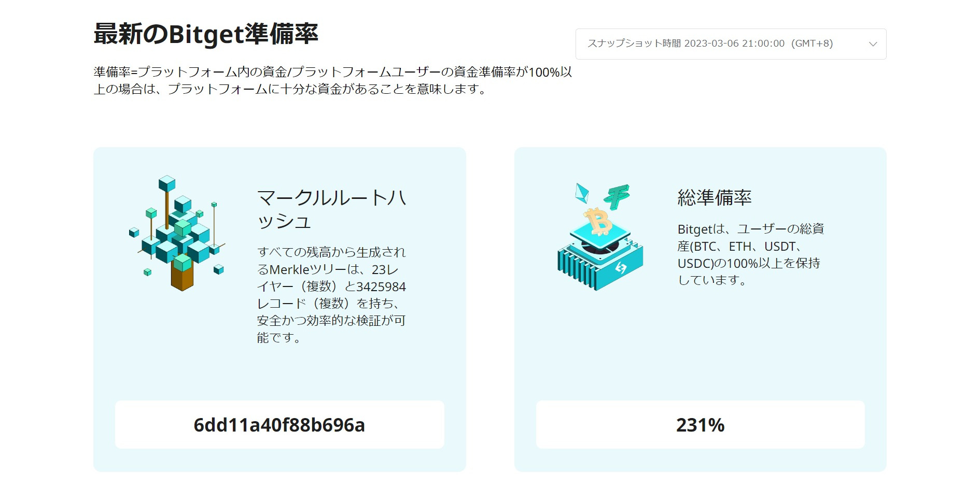This screenshot has width=980, height=488.
Task: Click the Merkle tree description text with 3425984 records
Action: pyautogui.click(x=331, y=295)
